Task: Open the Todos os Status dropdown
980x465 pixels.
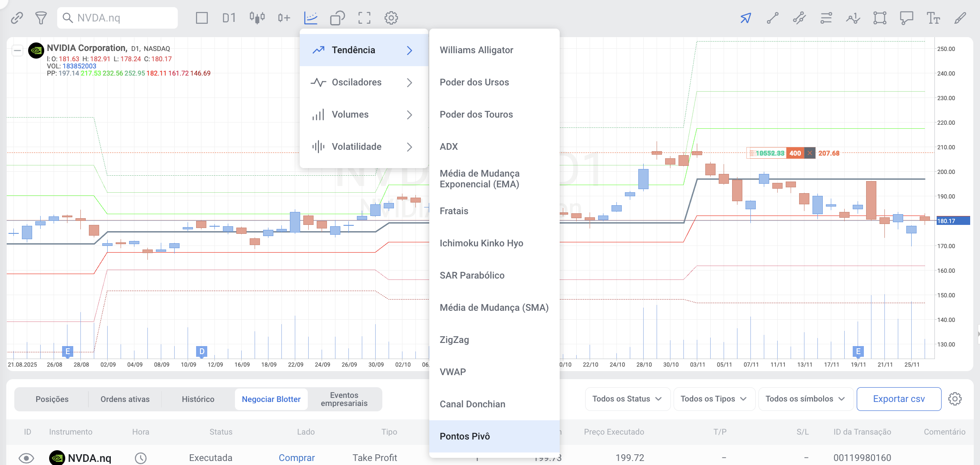Action: 627,399
